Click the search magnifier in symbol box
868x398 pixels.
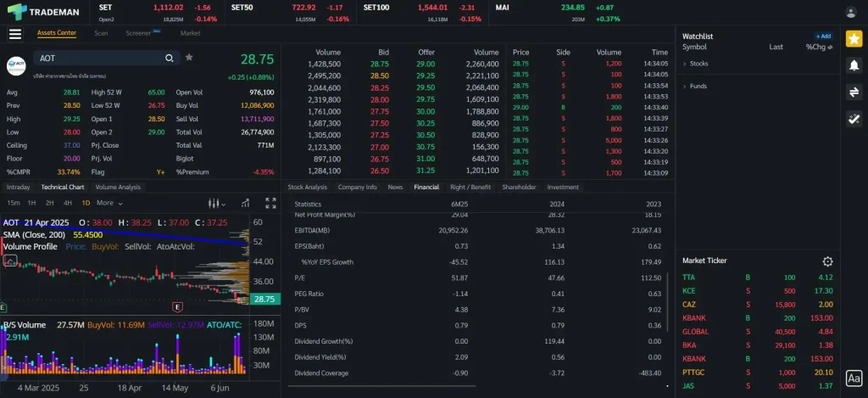170,58
